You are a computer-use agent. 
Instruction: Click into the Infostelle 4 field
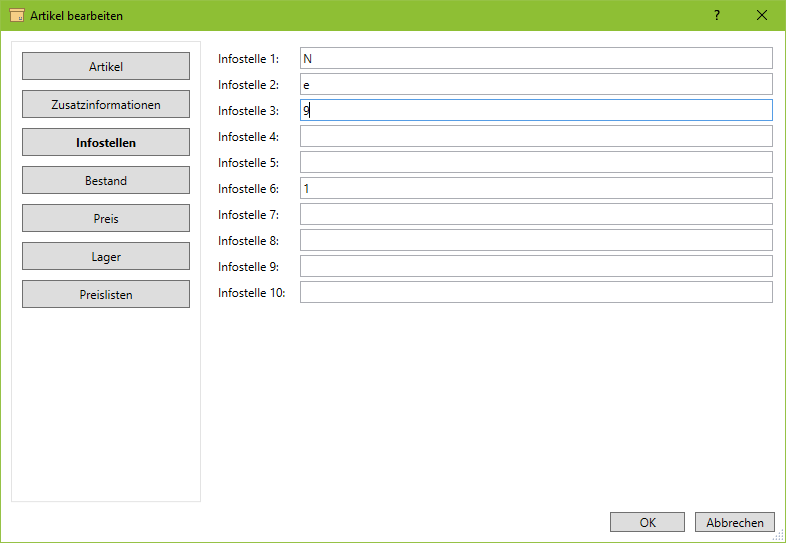click(x=536, y=136)
